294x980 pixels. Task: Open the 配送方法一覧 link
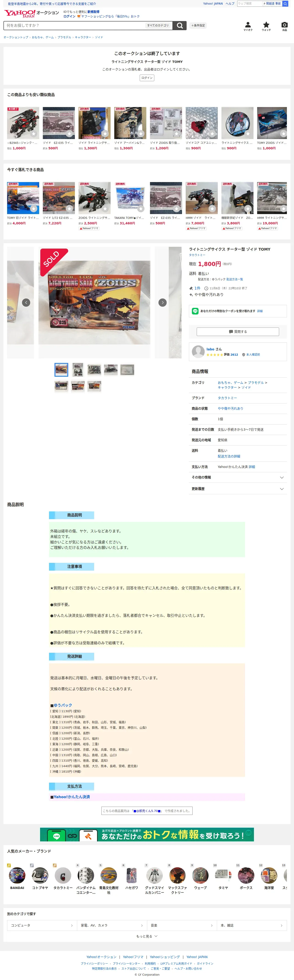click(235, 279)
